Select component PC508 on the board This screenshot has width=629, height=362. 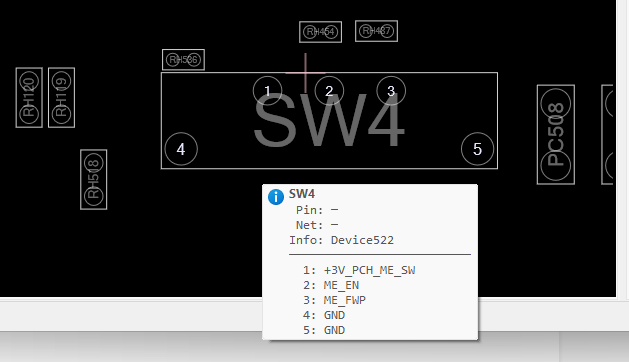pos(556,134)
